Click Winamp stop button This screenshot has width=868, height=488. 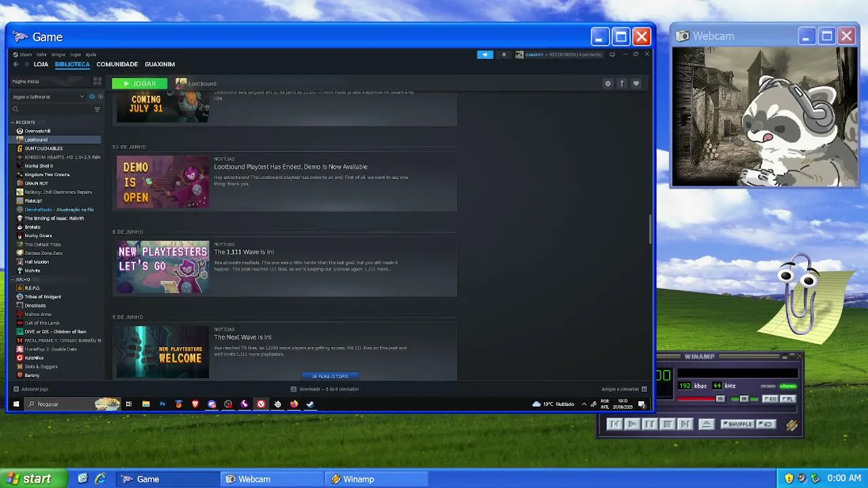click(x=667, y=424)
